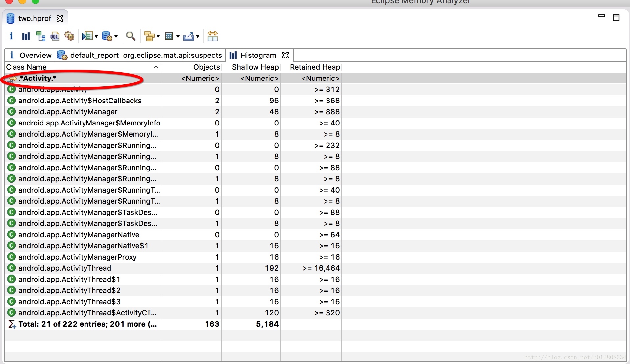Screen dimensions: 630x364
Task: Expand the Export dropdown arrow
Action: point(198,36)
